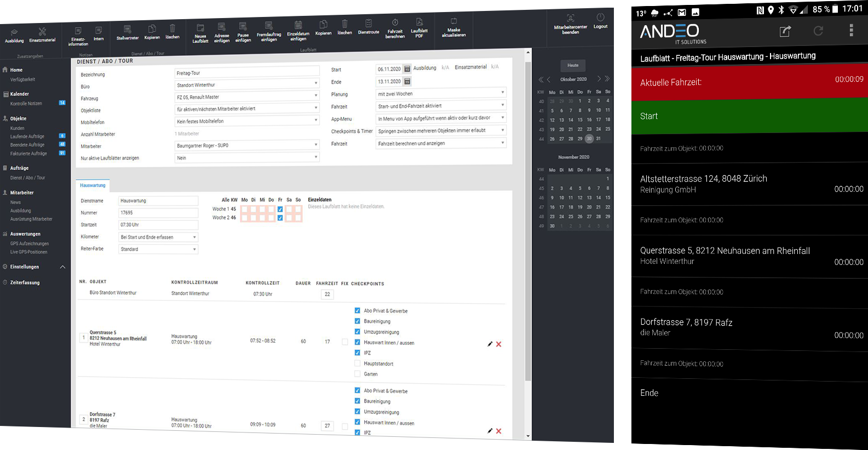
Task: Open Zeiterfassung in the sidebar
Action: click(x=25, y=282)
